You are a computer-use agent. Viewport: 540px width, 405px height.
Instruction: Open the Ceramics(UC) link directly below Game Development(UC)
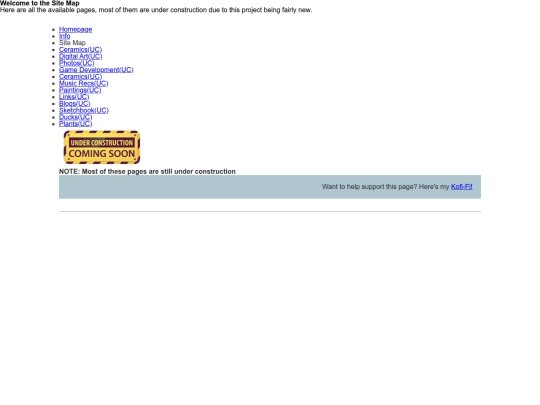pyautogui.click(x=80, y=76)
